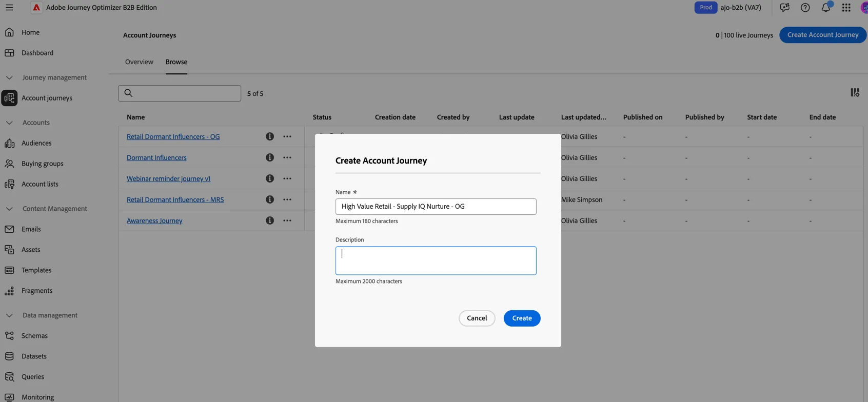The image size is (868, 402).
Task: Open Templates in the sidebar
Action: [x=36, y=270]
